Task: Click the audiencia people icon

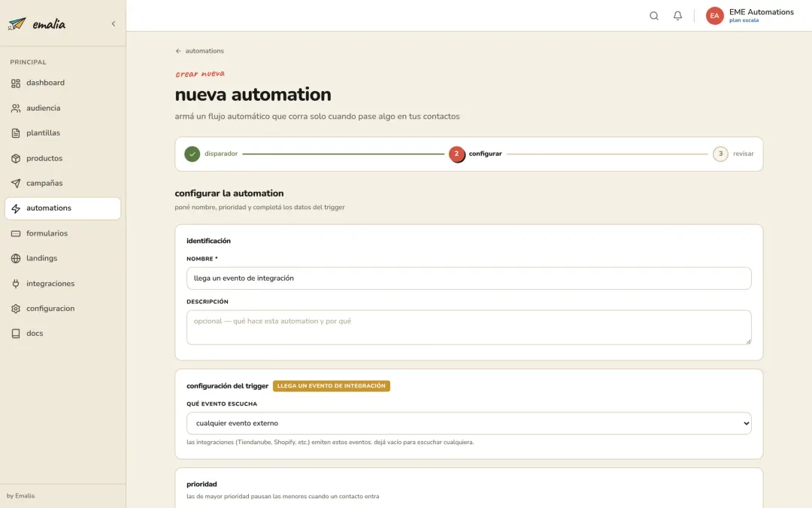Action: [16, 108]
